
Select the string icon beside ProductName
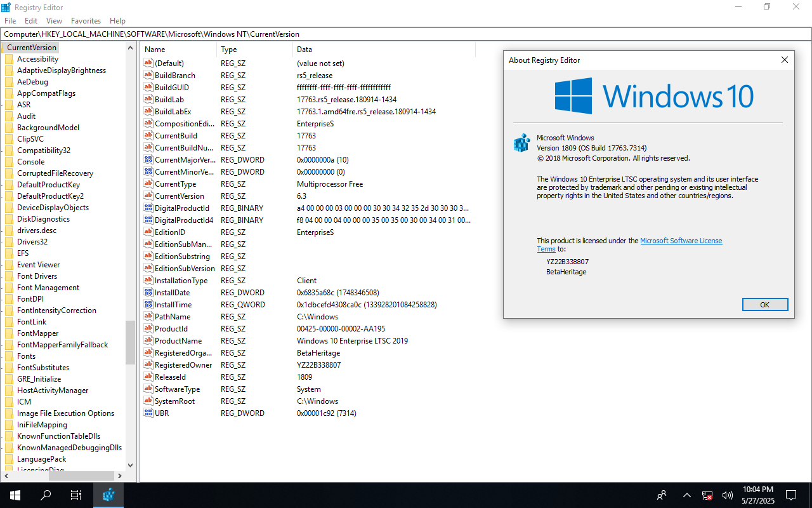[x=148, y=341]
